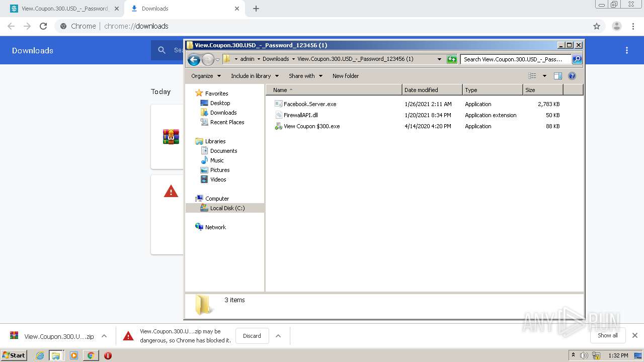This screenshot has width=644, height=362.
Task: Open Local Disk (C:)
Action: (x=227, y=208)
